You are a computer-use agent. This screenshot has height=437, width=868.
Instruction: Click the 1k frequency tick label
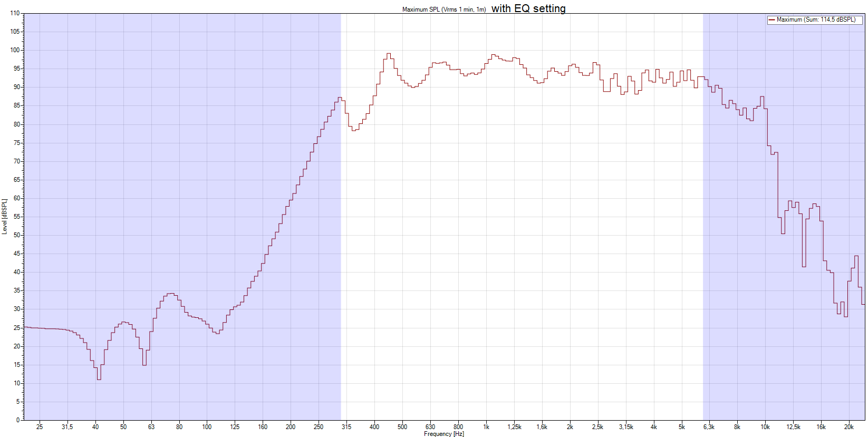[486, 427]
